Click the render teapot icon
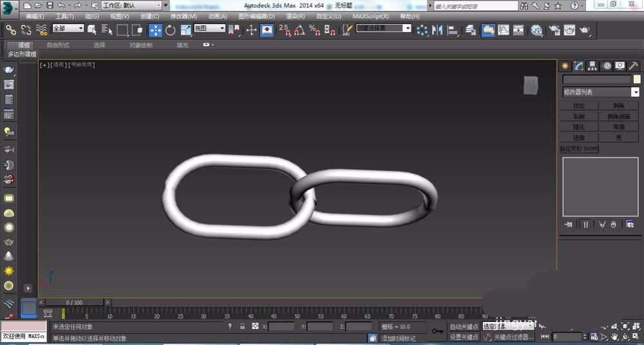The width and height of the screenshot is (644, 345). (585, 30)
